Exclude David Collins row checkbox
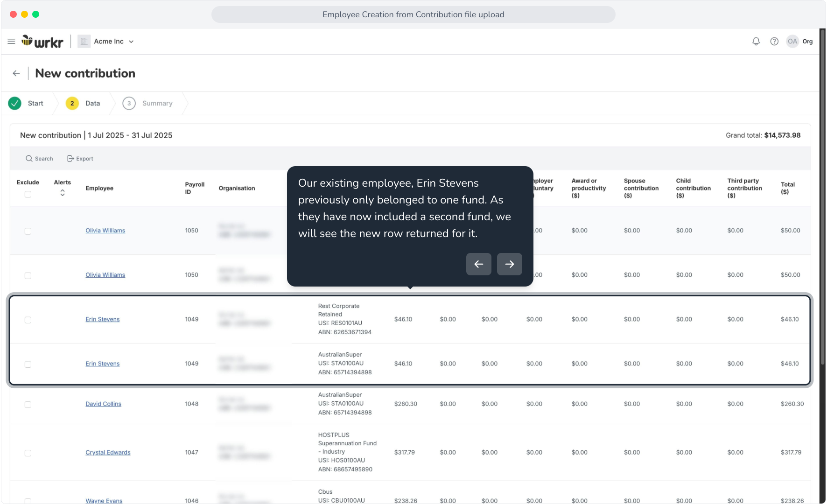Screen dimensions: 827x504 point(28,405)
